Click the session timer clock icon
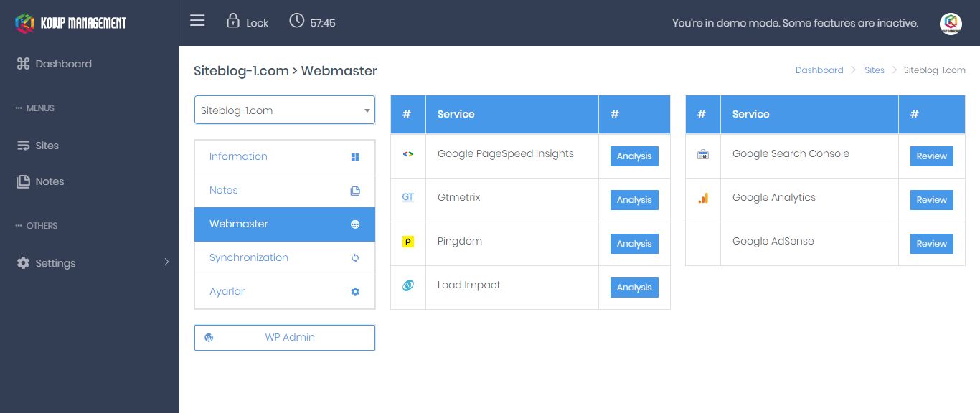 coord(296,21)
